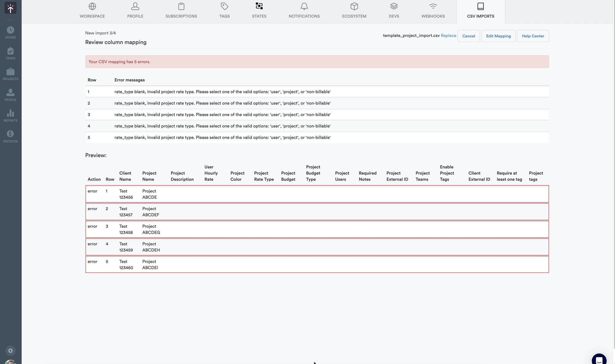This screenshot has width=615, height=364.
Task: Click the settings gear in sidebar
Action: (x=11, y=351)
